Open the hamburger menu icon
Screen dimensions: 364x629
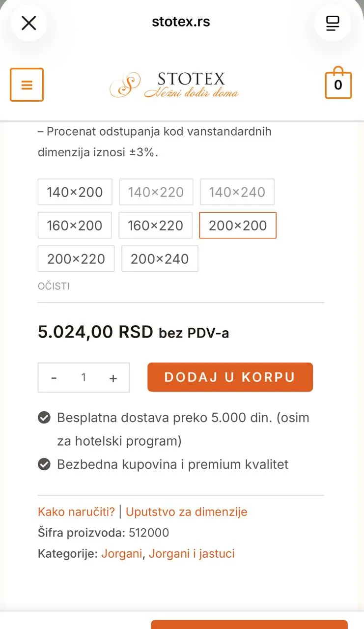(x=27, y=85)
